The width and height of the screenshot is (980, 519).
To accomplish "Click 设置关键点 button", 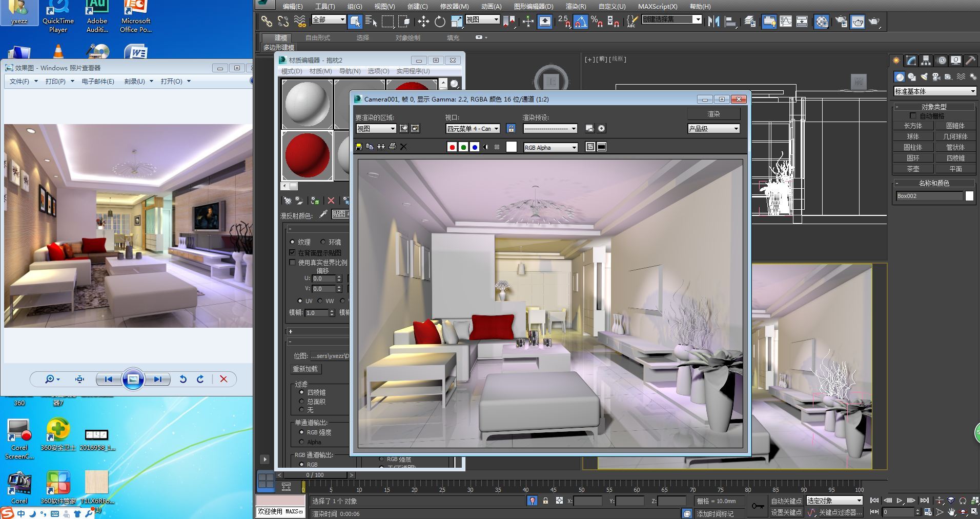I will coord(786,512).
